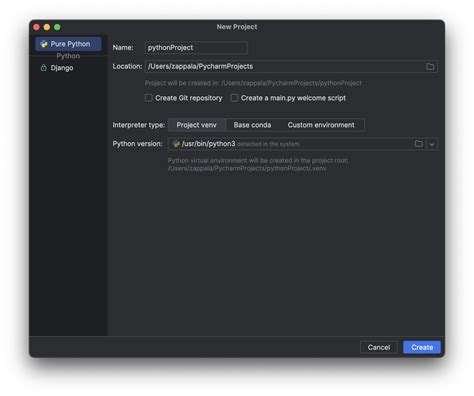The width and height of the screenshot is (474, 396).
Task: Edit the project Name field
Action: [x=196, y=48]
